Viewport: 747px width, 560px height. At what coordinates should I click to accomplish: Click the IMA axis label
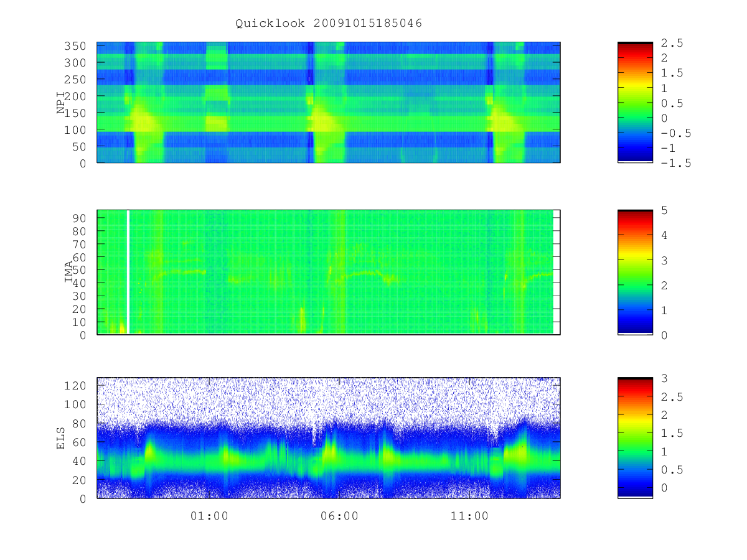69,272
